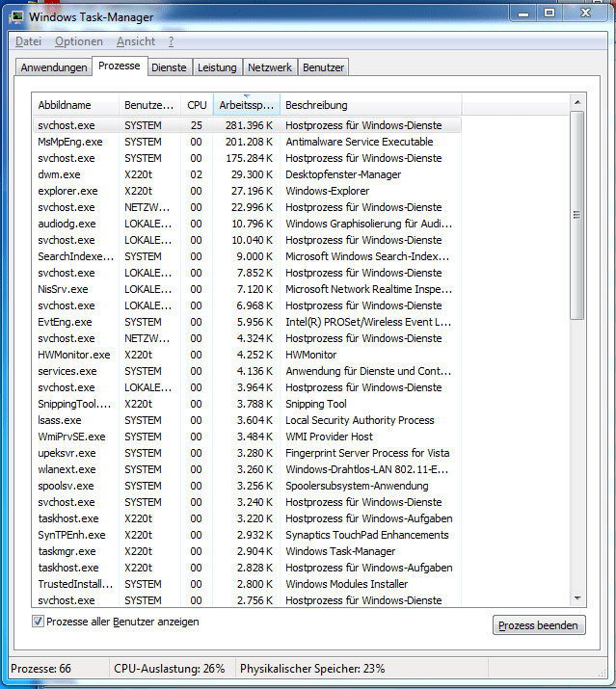616x689 pixels.
Task: Switch to the Anwendungen tab
Action: (x=54, y=67)
